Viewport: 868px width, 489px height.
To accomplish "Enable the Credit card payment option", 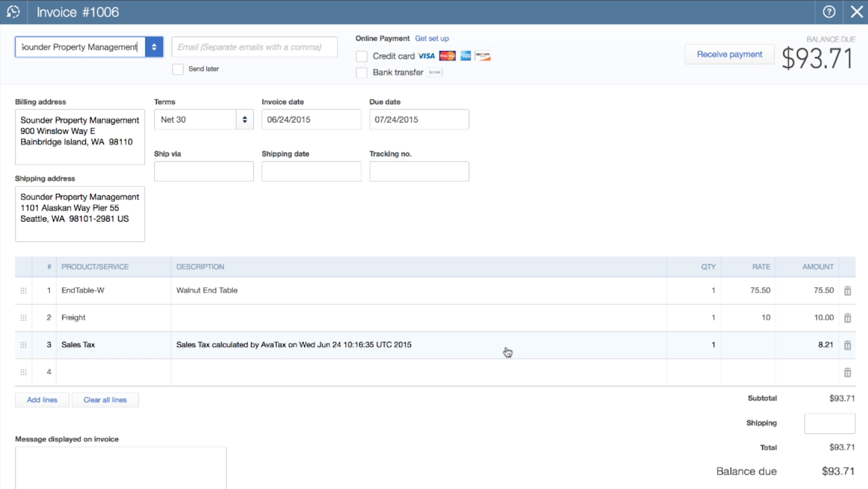I will (x=361, y=56).
